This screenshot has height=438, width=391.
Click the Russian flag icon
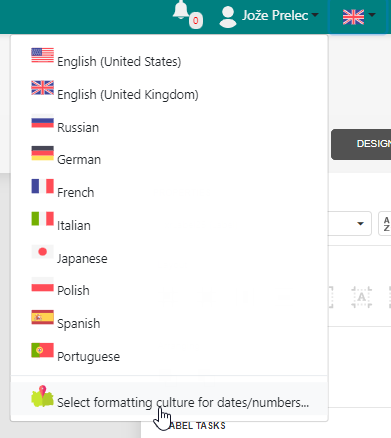tap(42, 121)
